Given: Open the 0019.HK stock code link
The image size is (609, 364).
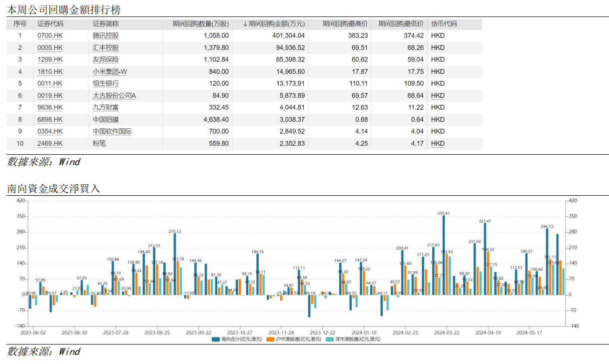Looking at the screenshot, I should pyautogui.click(x=50, y=95).
